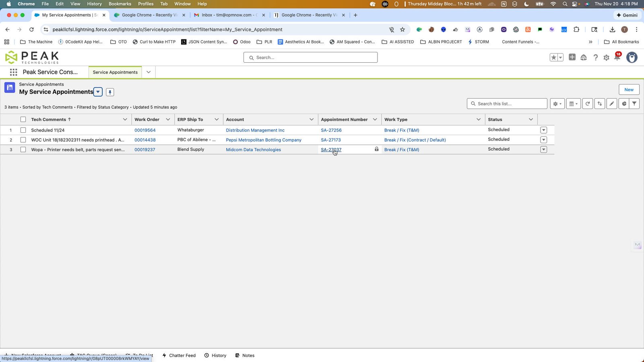This screenshot has height=362, width=644.
Task: Open row actions for SA-27256 row
Action: coord(544,130)
